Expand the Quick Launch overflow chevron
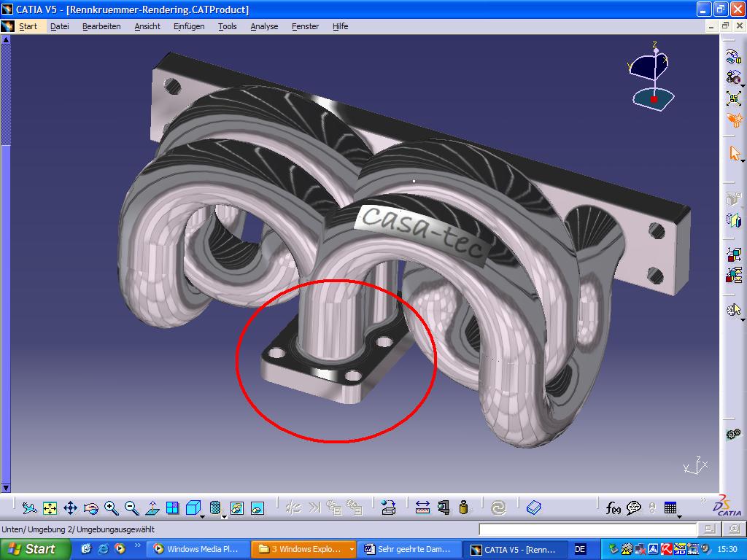 pyautogui.click(x=138, y=545)
